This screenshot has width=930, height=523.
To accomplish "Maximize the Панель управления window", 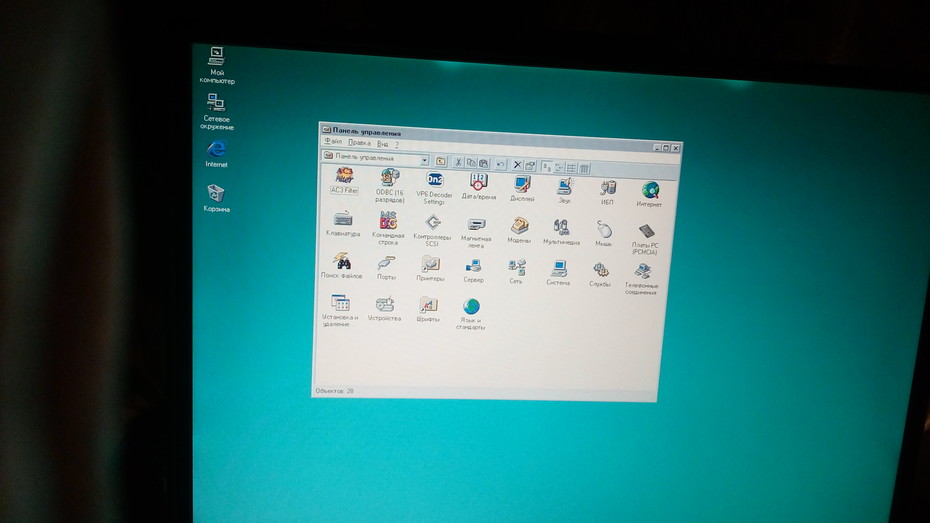I will coord(666,148).
